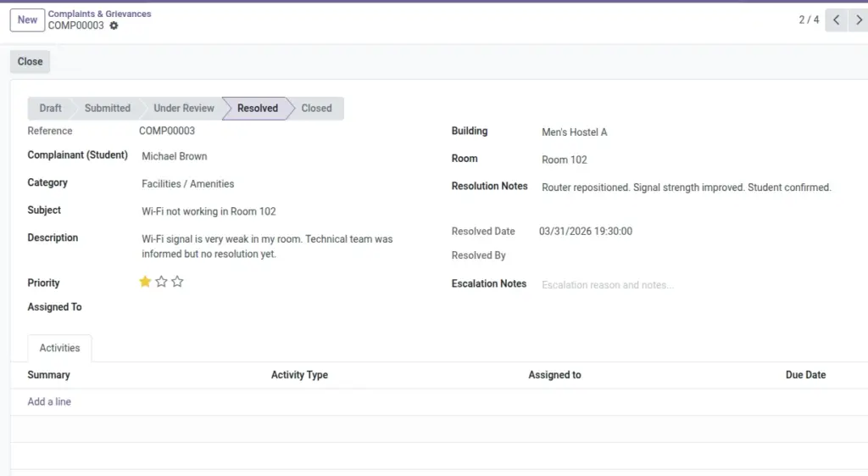Go to the previous record with left arrow
This screenshot has height=476, width=868.
point(836,20)
